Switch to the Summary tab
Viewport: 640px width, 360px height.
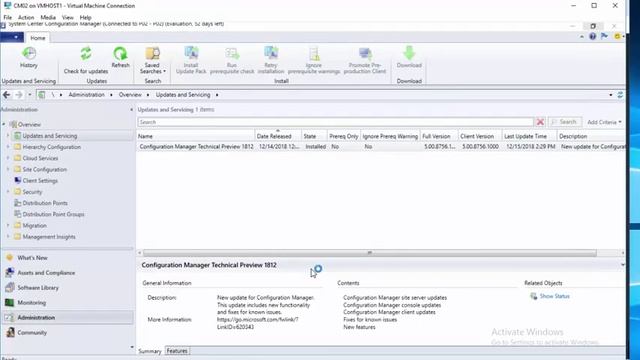150,351
